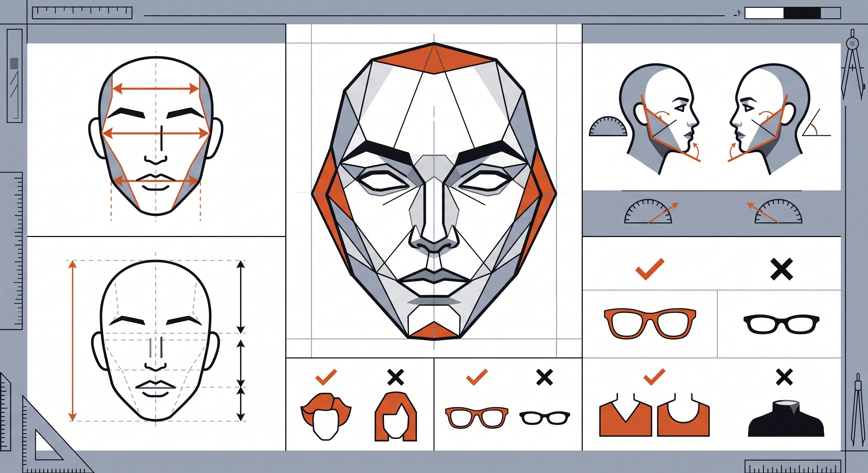Click the check mark above the short hairstyle

click(326, 377)
